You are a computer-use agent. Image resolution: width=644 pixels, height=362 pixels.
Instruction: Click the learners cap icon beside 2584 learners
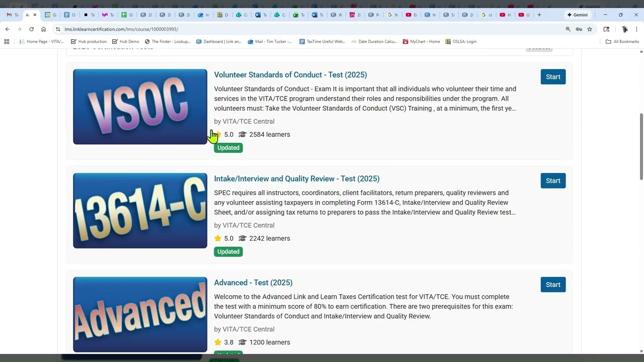[x=243, y=135]
